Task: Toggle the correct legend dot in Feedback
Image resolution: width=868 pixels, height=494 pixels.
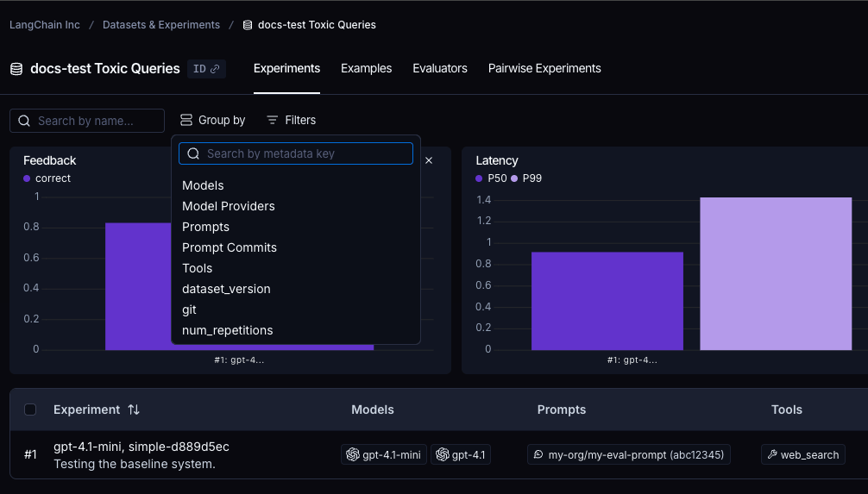Action: click(27, 178)
